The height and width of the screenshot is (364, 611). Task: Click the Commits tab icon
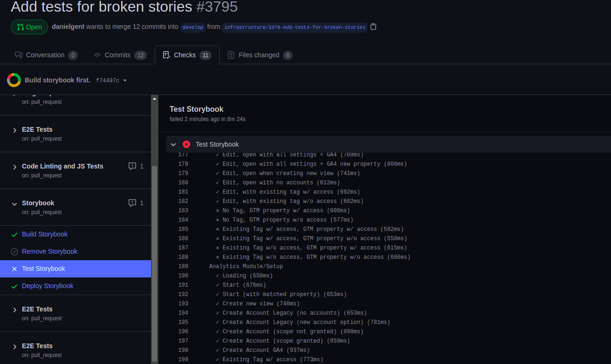click(x=97, y=55)
